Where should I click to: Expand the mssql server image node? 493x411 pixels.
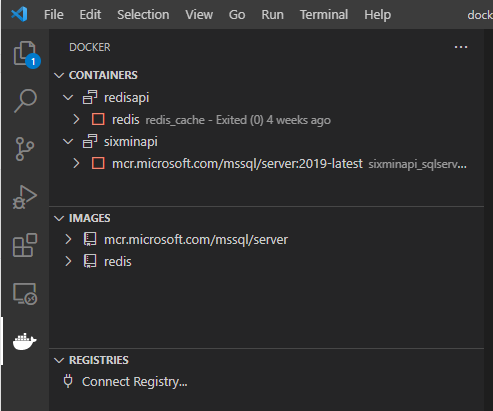(68, 239)
